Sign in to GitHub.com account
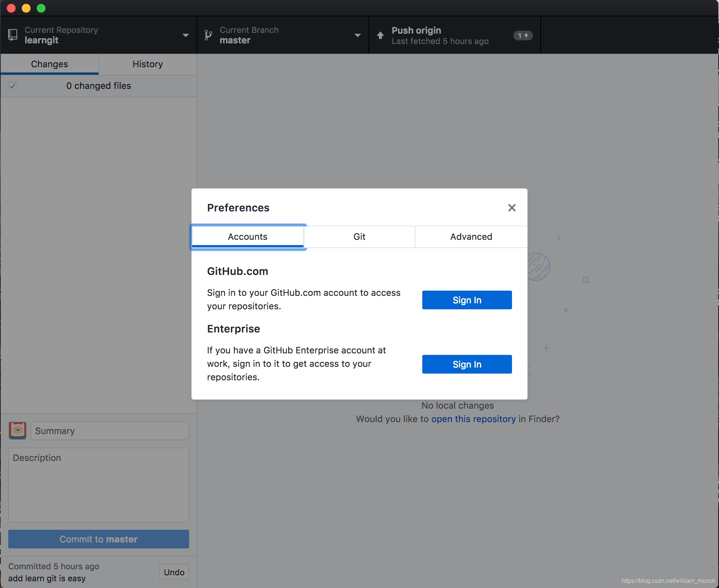Image resolution: width=719 pixels, height=588 pixels. 467,300
